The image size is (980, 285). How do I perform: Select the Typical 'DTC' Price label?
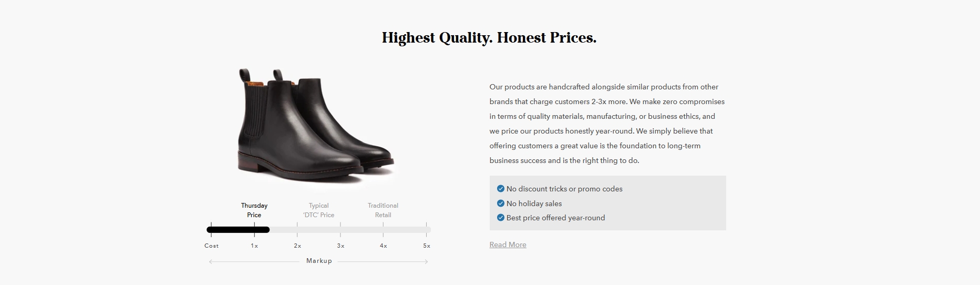(x=318, y=210)
